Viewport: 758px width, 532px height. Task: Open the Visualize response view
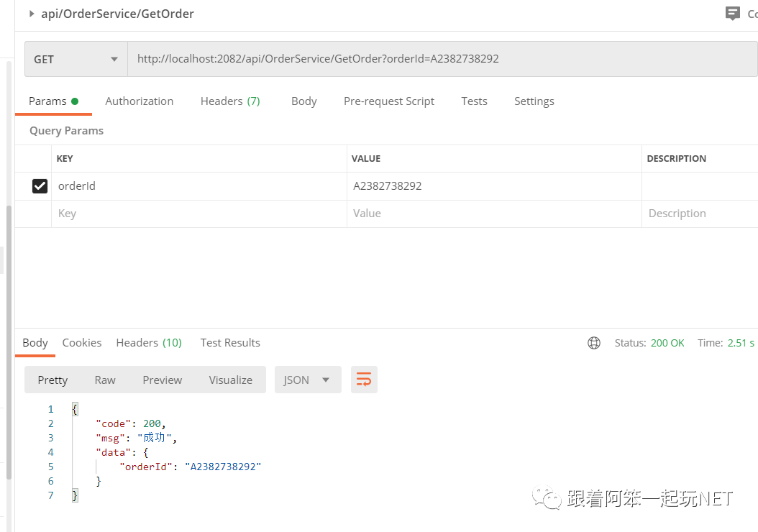point(230,379)
